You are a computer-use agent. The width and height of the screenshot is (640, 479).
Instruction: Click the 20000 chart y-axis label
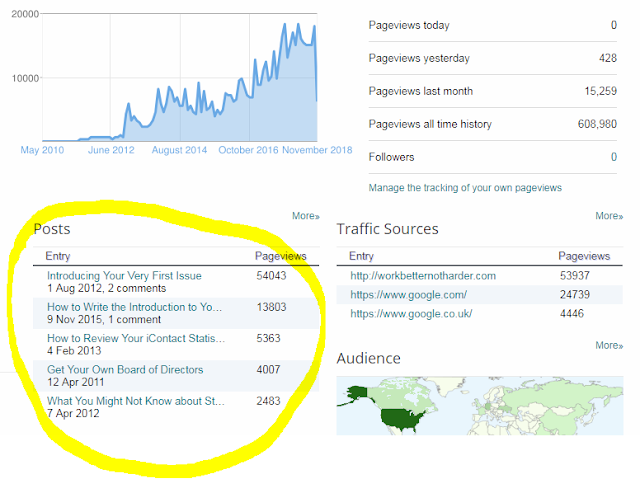[25, 14]
